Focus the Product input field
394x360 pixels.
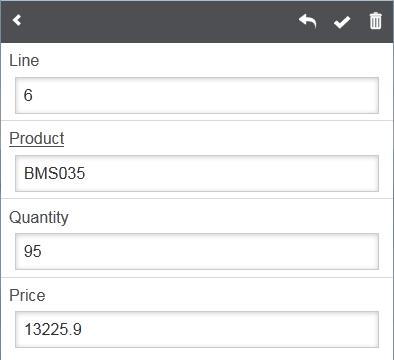[x=197, y=173]
